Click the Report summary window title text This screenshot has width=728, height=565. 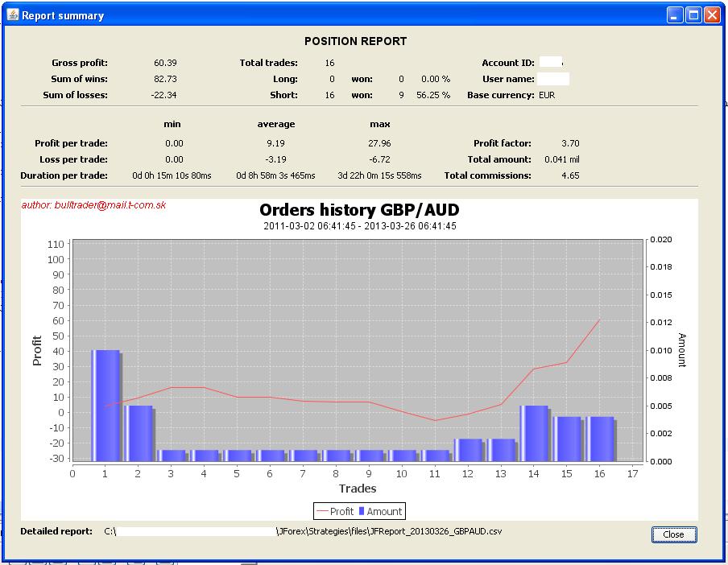click(x=63, y=16)
